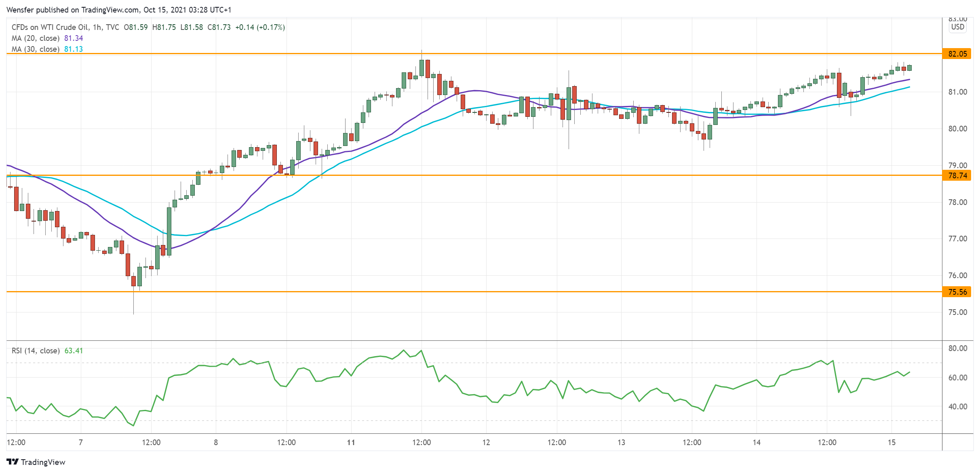Click the date label 8 on time axis
Viewport: 980px width, 473px height.
pos(216,442)
